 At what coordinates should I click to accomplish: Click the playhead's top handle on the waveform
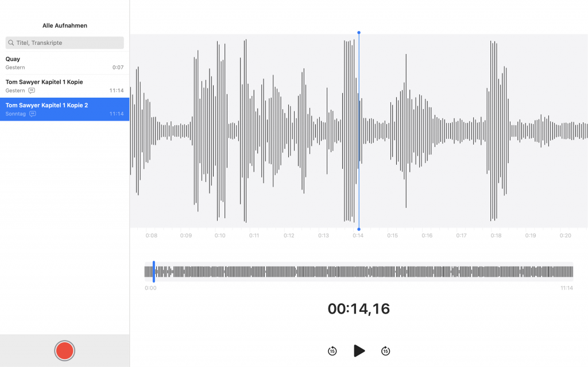point(359,33)
